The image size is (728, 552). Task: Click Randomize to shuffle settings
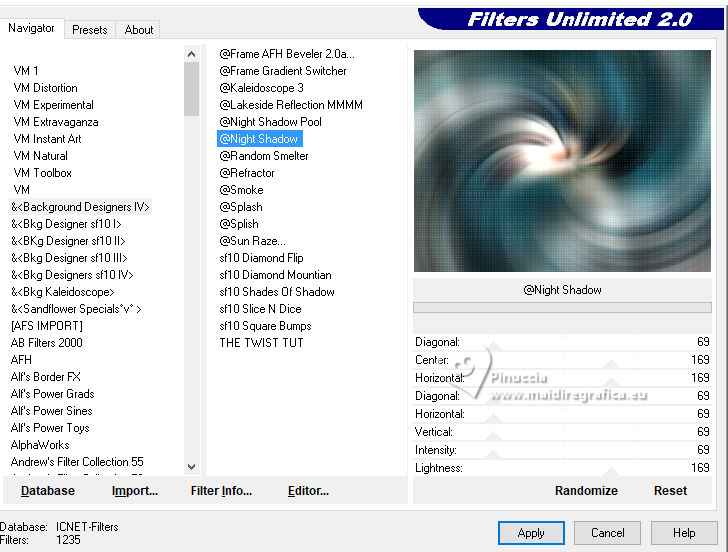(x=586, y=491)
